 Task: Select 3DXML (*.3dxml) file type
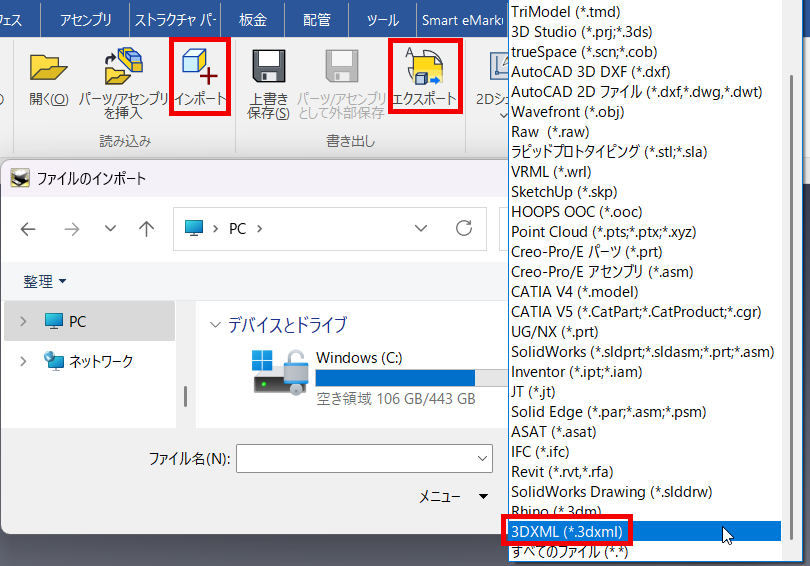pos(566,531)
